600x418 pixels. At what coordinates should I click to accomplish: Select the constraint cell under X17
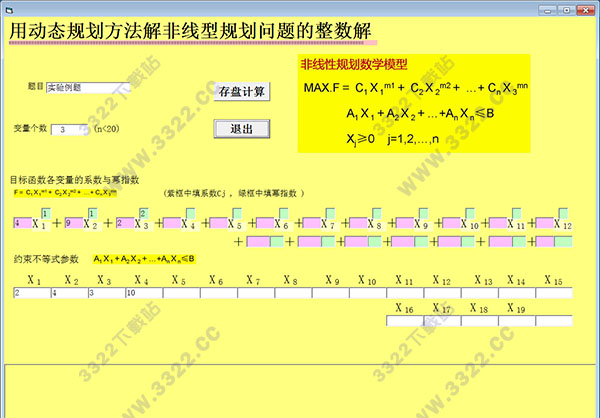443,321
